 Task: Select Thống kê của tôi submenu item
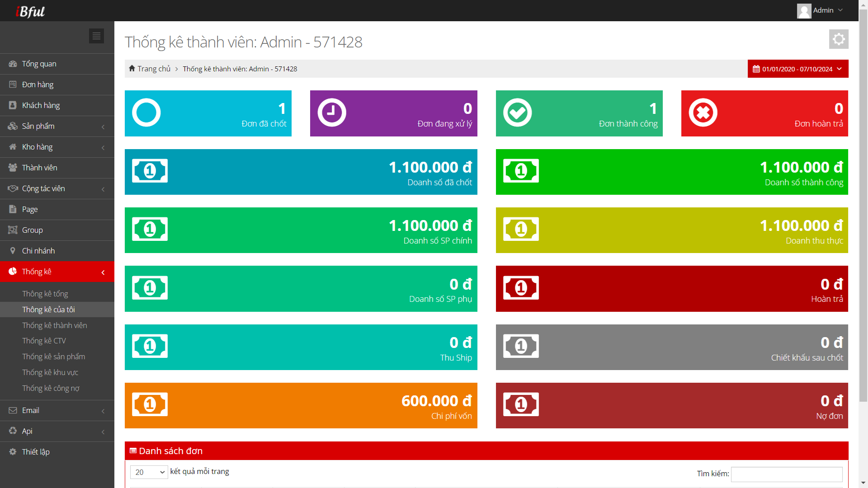(x=57, y=310)
